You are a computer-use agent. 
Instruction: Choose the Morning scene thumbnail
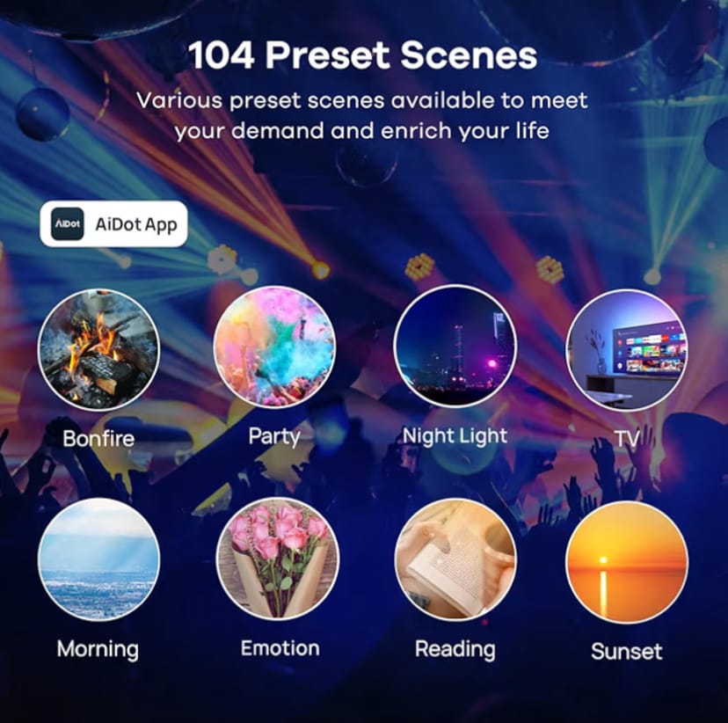[x=98, y=559]
